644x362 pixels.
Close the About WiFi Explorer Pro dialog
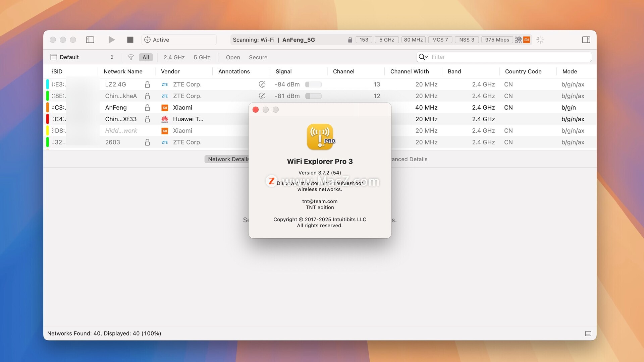pos(255,110)
